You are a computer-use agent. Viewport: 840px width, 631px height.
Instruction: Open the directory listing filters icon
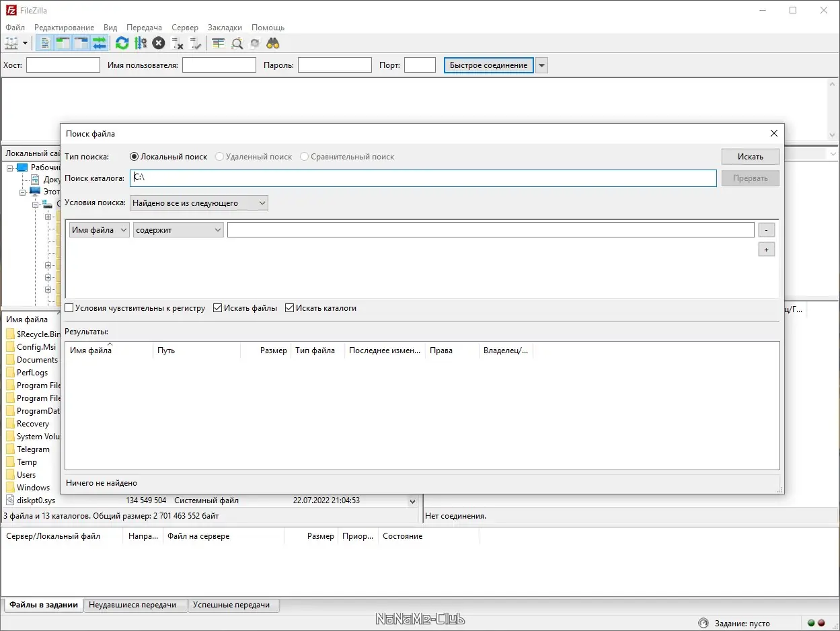coord(218,43)
